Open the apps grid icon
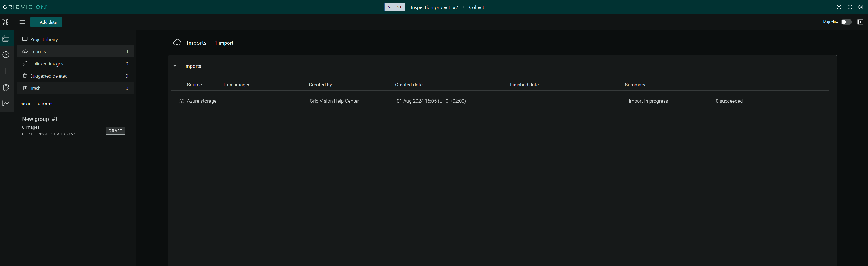 click(x=849, y=7)
